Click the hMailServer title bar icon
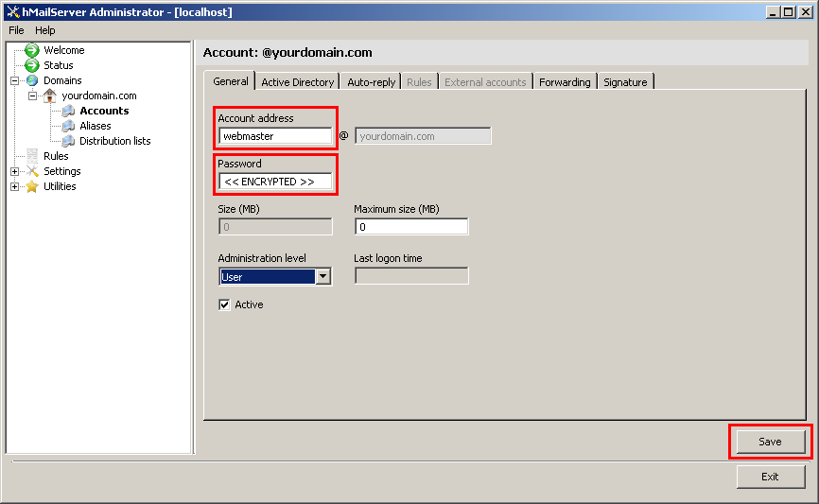The width and height of the screenshot is (819, 504). pyautogui.click(x=13, y=11)
